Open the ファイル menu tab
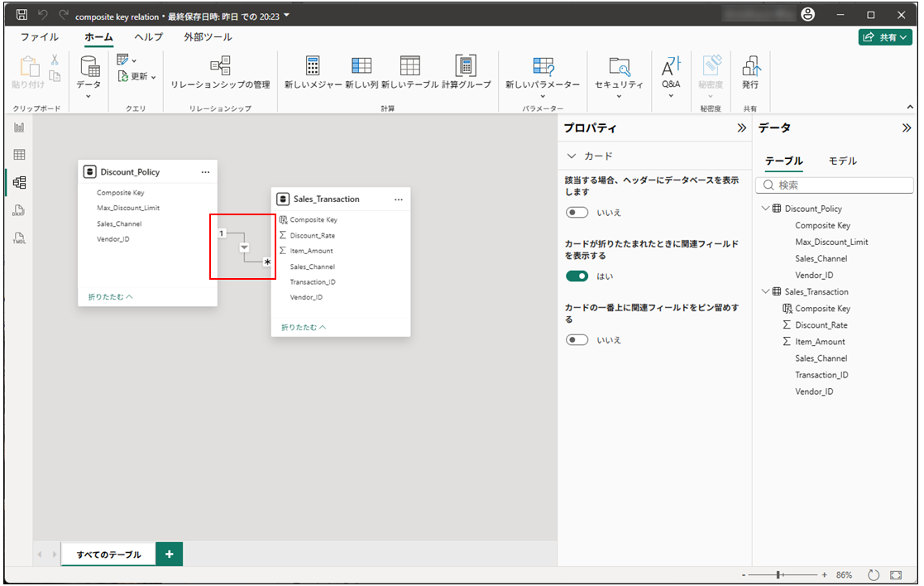 pos(40,37)
